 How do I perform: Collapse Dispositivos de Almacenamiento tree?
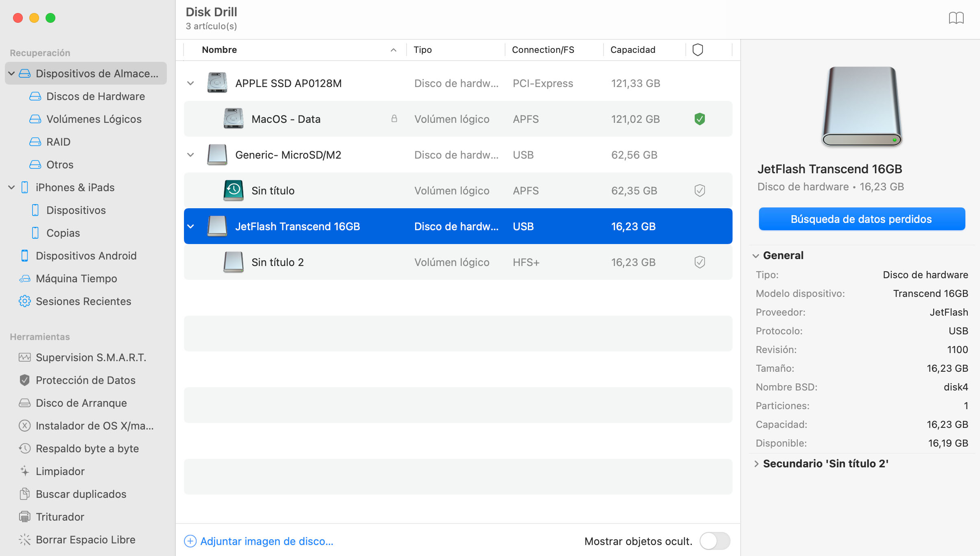[x=11, y=74]
